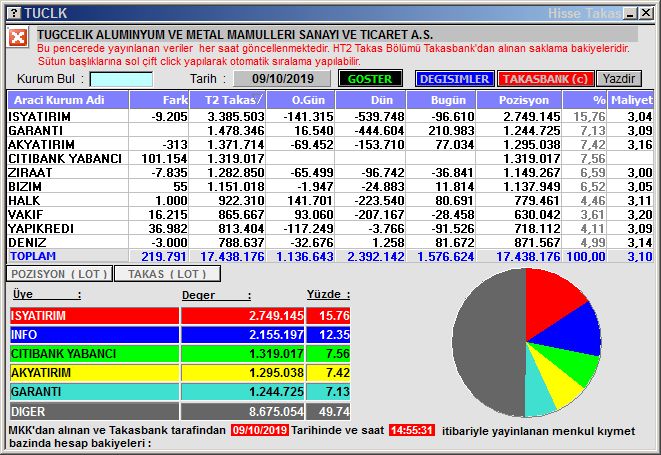Click the TUCLK title bar app icon

coord(11,12)
